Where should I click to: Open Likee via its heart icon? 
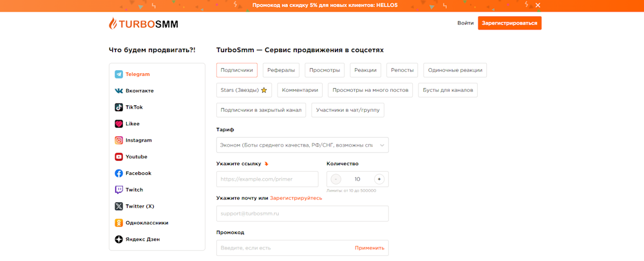click(x=118, y=124)
